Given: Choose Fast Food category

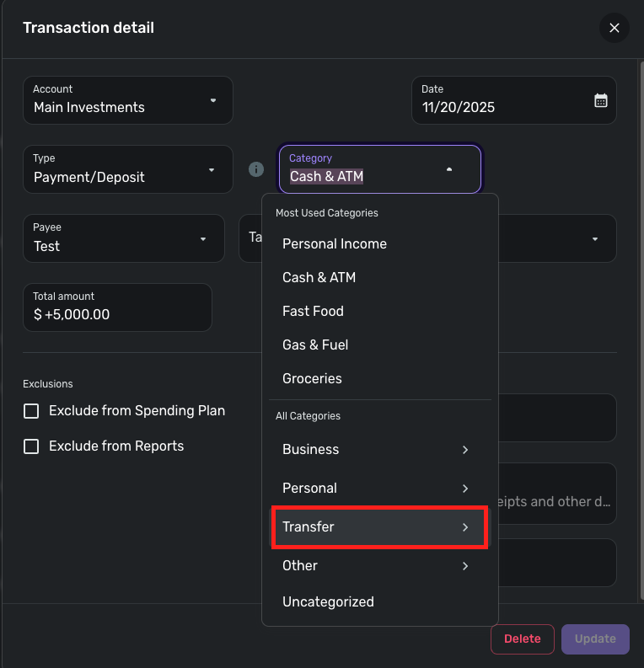Looking at the screenshot, I should coord(313,312).
